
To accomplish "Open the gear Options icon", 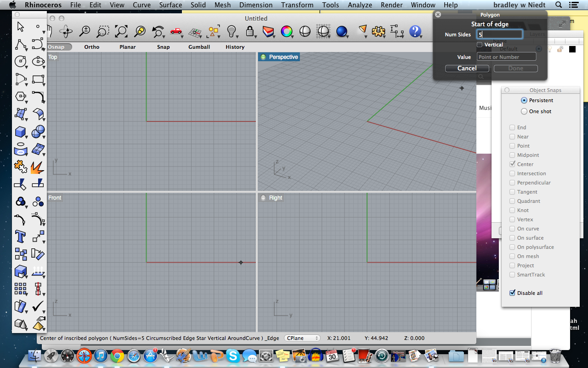I will tap(378, 31).
